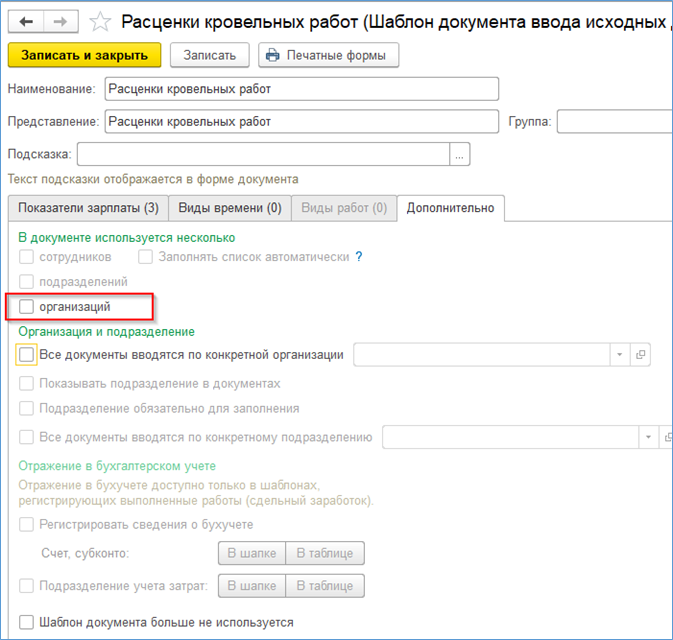673x640 pixels.
Task: Click the 'Подсказка' input field
Action: [263, 155]
